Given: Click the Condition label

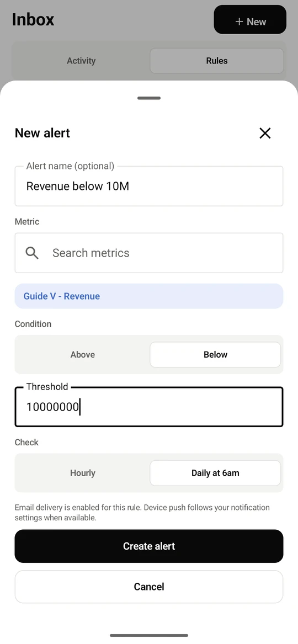Looking at the screenshot, I should pos(33,324).
